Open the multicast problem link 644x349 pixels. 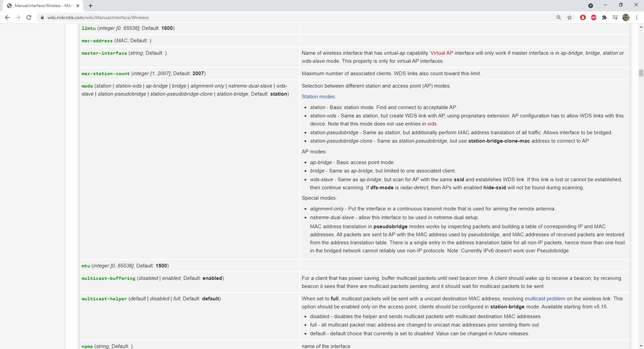coord(545,299)
